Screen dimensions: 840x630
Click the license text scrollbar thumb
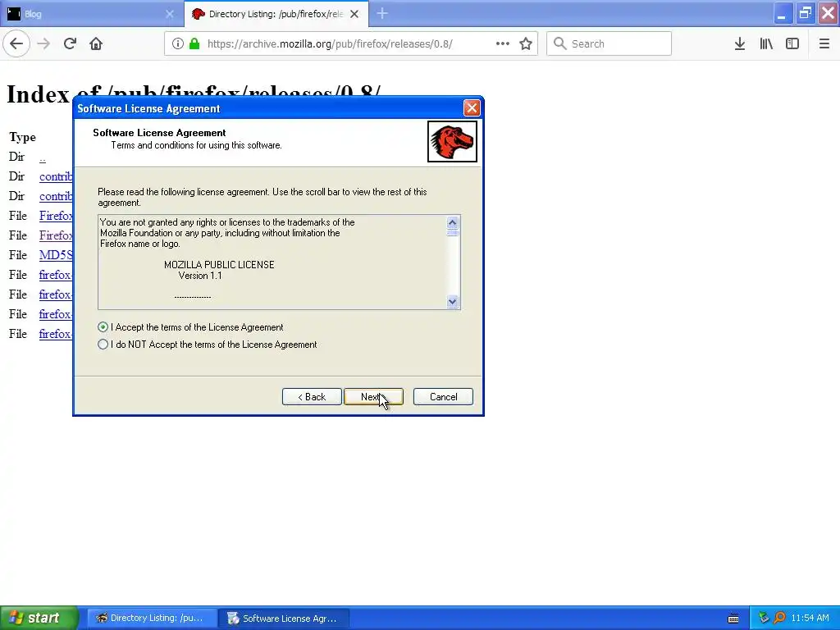point(453,233)
